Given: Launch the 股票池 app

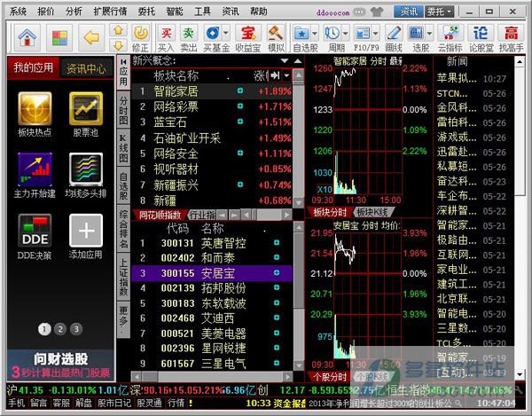Looking at the screenshot, I should pos(86,108).
